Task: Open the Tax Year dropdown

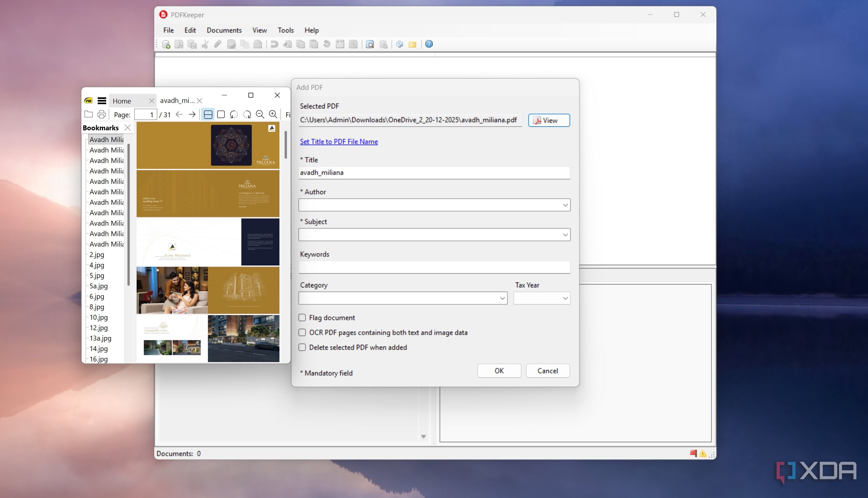Action: (x=565, y=298)
